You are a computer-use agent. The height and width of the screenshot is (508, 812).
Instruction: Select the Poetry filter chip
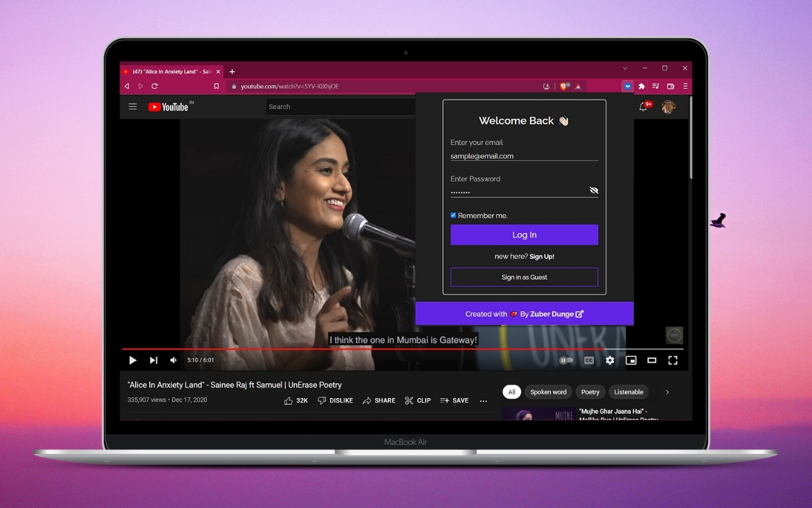pos(590,392)
